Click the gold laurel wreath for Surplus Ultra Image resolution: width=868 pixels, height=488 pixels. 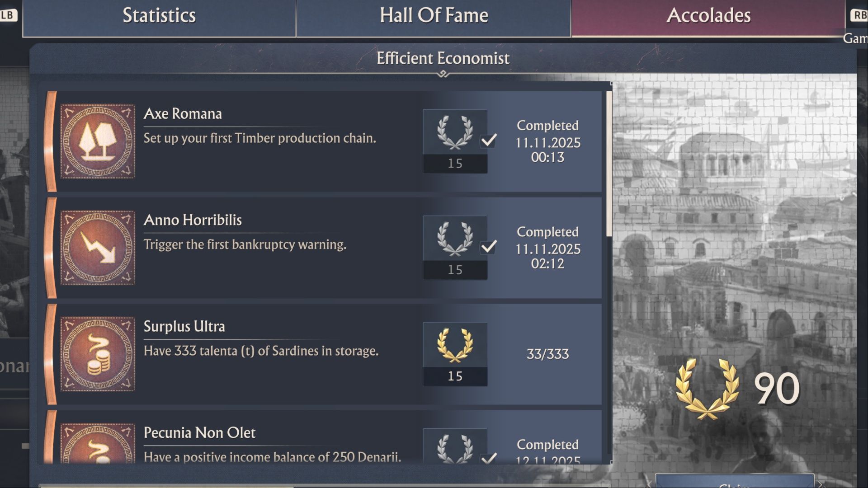[455, 346]
